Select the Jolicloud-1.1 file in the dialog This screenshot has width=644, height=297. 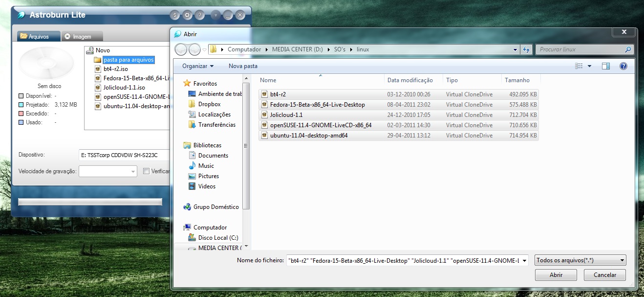(x=399, y=115)
